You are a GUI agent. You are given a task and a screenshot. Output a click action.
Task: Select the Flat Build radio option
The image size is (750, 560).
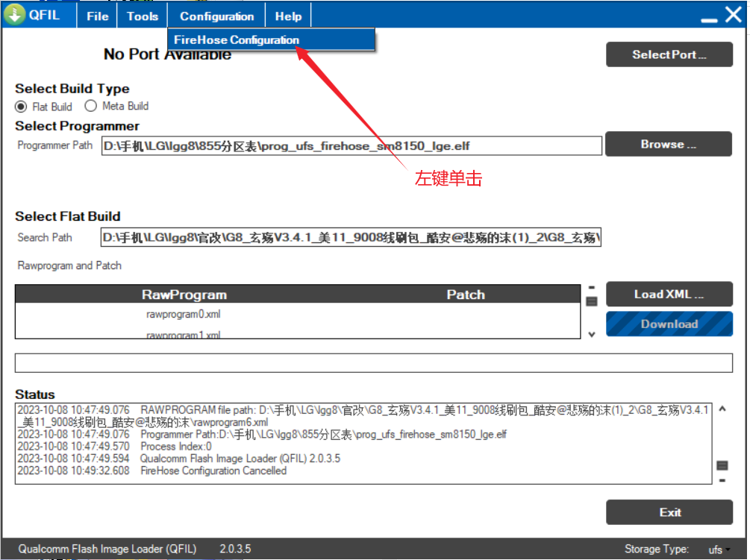pos(21,107)
